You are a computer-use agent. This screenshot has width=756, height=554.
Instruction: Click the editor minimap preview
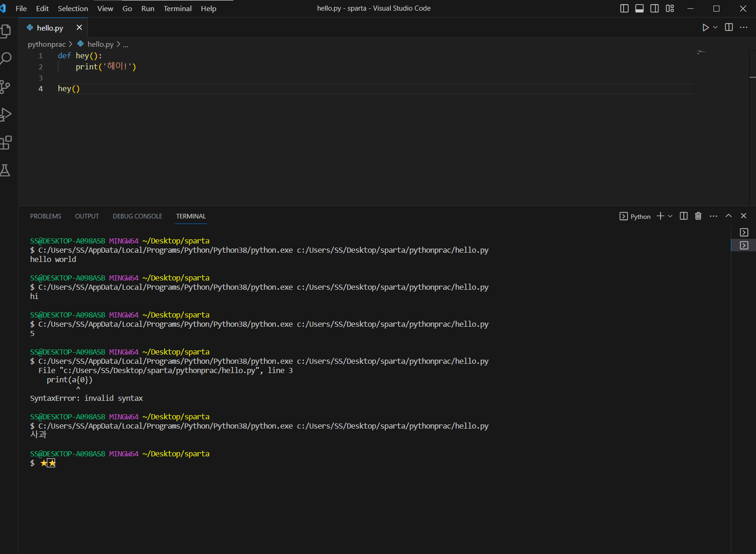pyautogui.click(x=701, y=52)
